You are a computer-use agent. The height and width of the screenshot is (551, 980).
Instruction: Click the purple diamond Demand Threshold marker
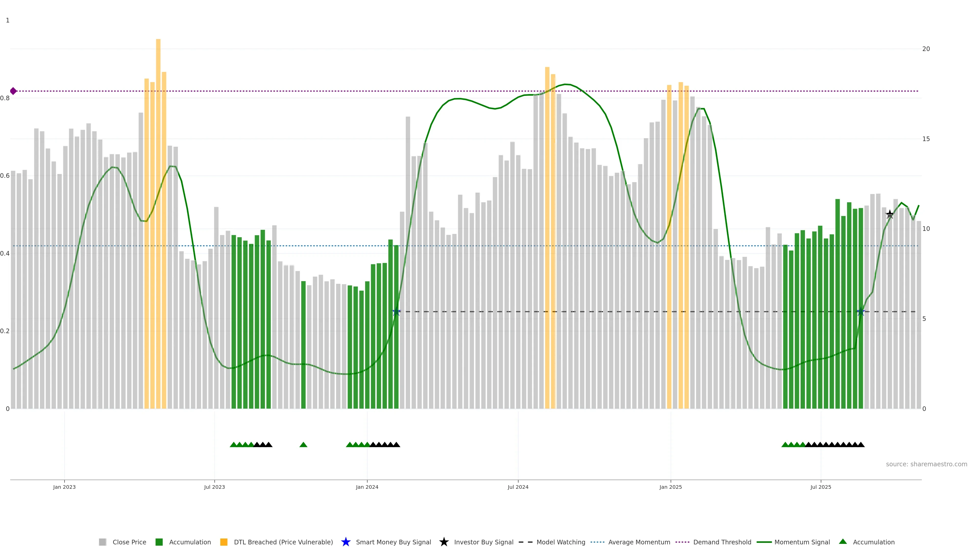[13, 91]
